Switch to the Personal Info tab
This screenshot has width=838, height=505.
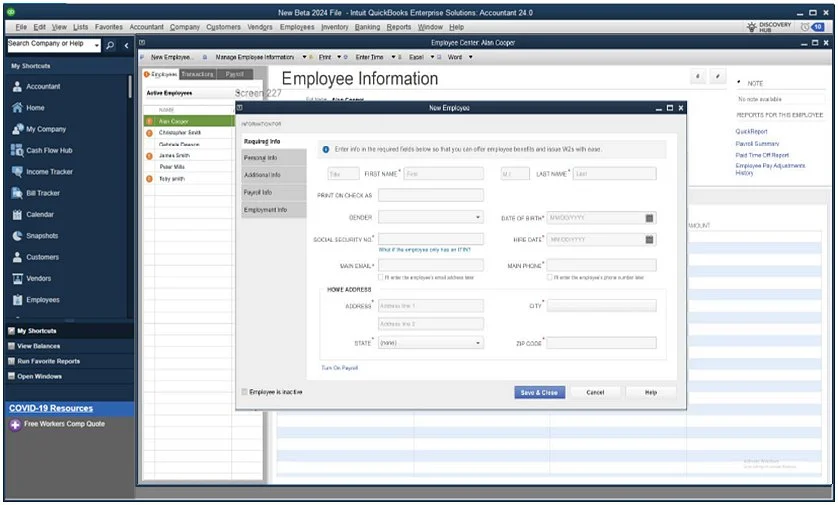point(274,158)
